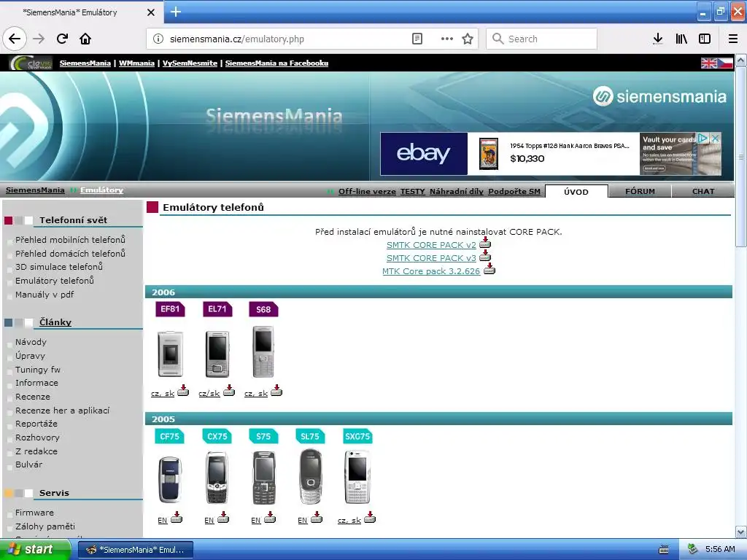Open VySemNesmite link in top bar
Viewport: 747px width, 560px height.
(x=190, y=63)
